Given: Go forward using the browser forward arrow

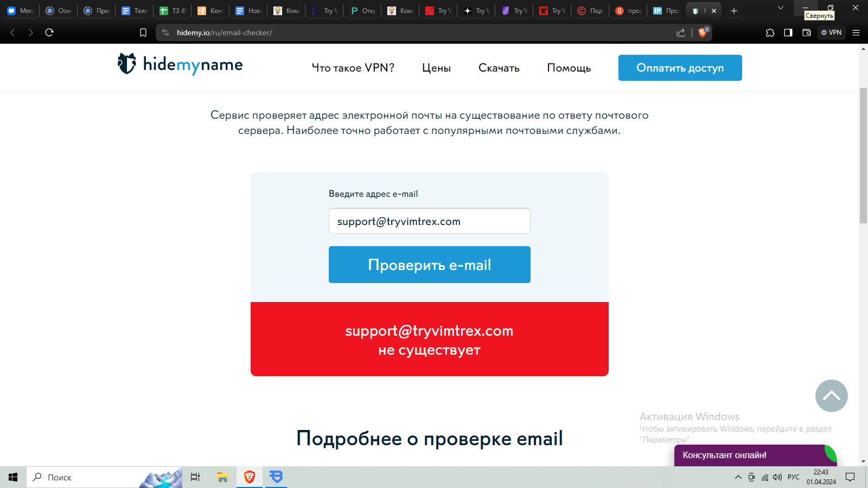Looking at the screenshot, I should [31, 33].
